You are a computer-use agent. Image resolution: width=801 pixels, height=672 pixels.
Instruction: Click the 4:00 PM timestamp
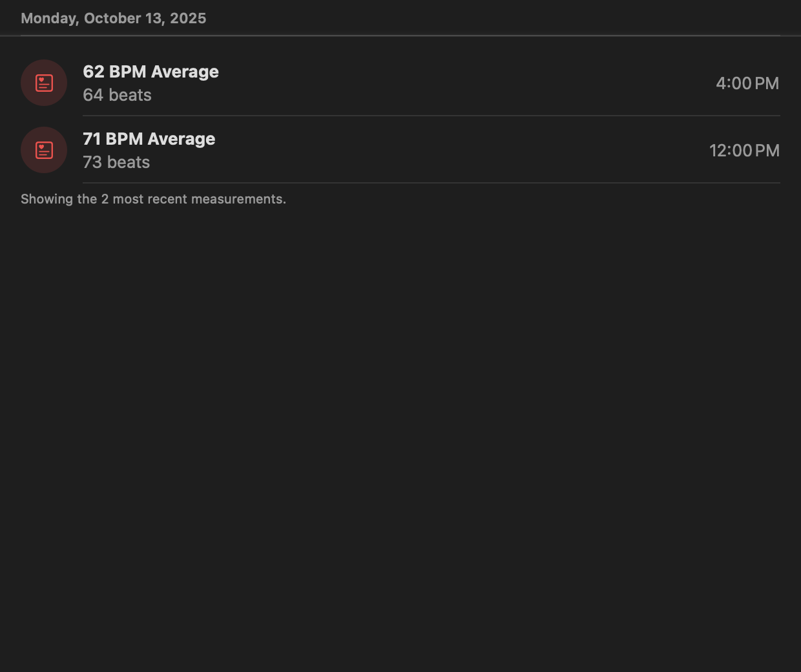(747, 83)
